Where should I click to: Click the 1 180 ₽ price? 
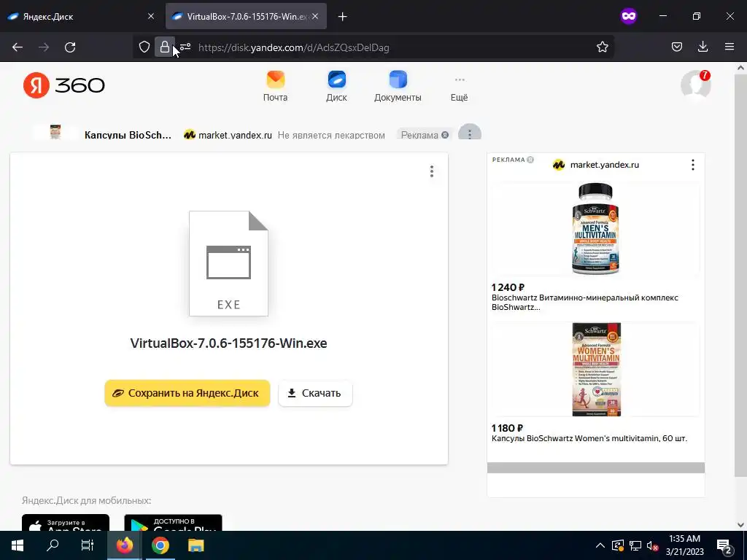[507, 427]
